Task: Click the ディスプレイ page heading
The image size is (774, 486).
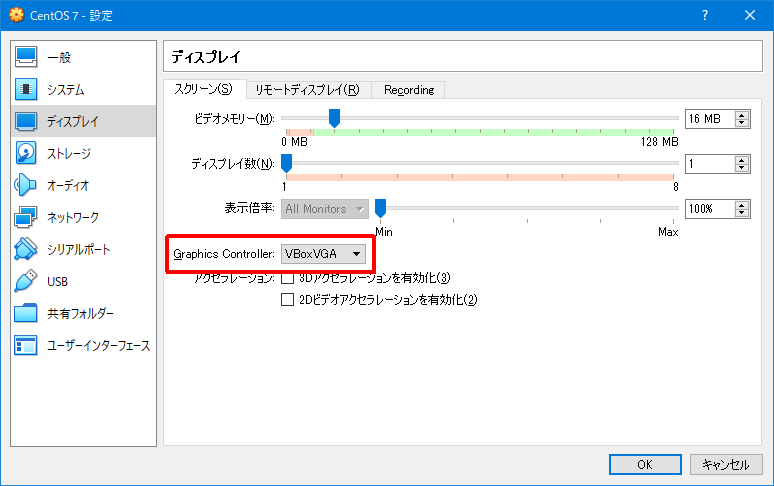Action: click(x=206, y=57)
